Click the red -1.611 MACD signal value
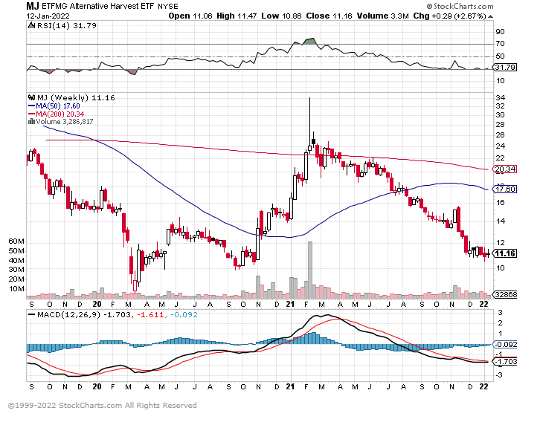This screenshot has width=540, height=425. coord(149,314)
